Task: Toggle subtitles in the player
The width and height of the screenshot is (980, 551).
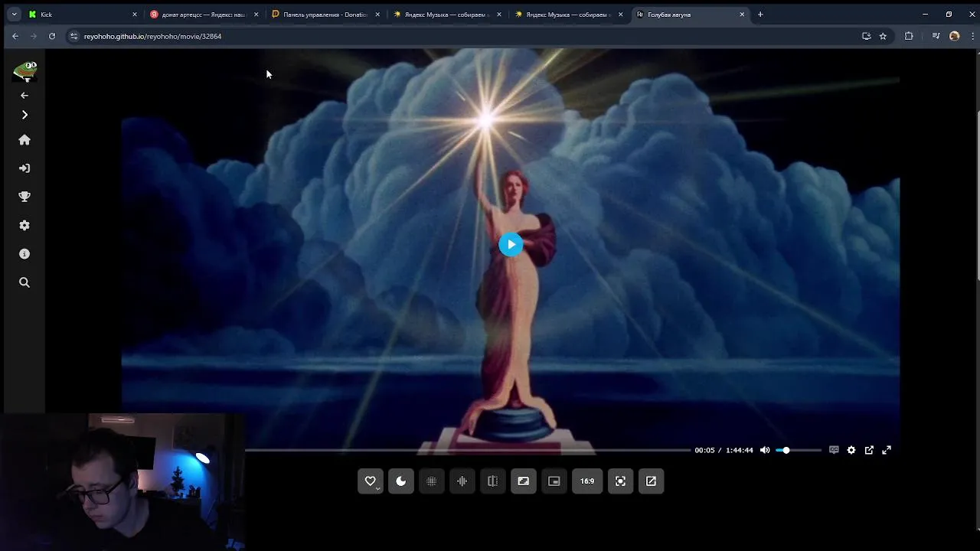Action: point(834,450)
